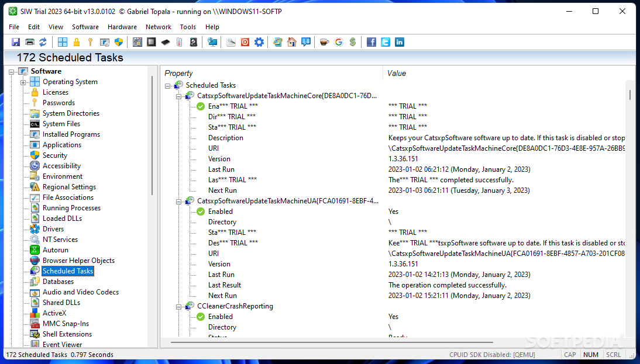
Task: Click the Facebook toolbar icon
Action: (371, 42)
